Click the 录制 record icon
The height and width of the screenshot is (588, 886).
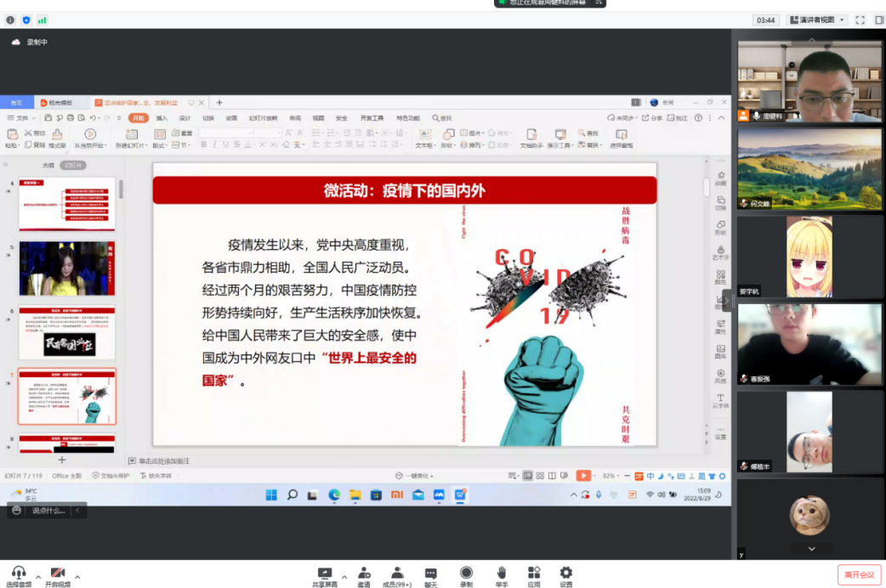tap(466, 574)
